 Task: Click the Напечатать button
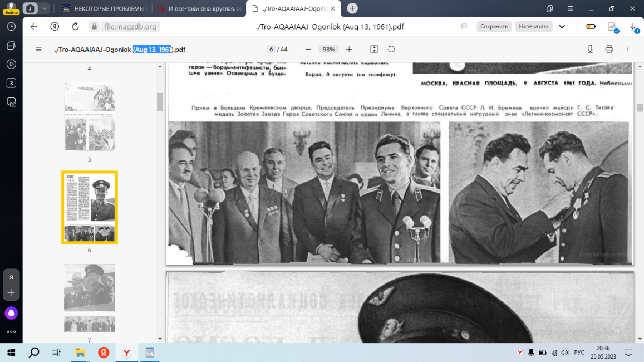[x=533, y=26]
